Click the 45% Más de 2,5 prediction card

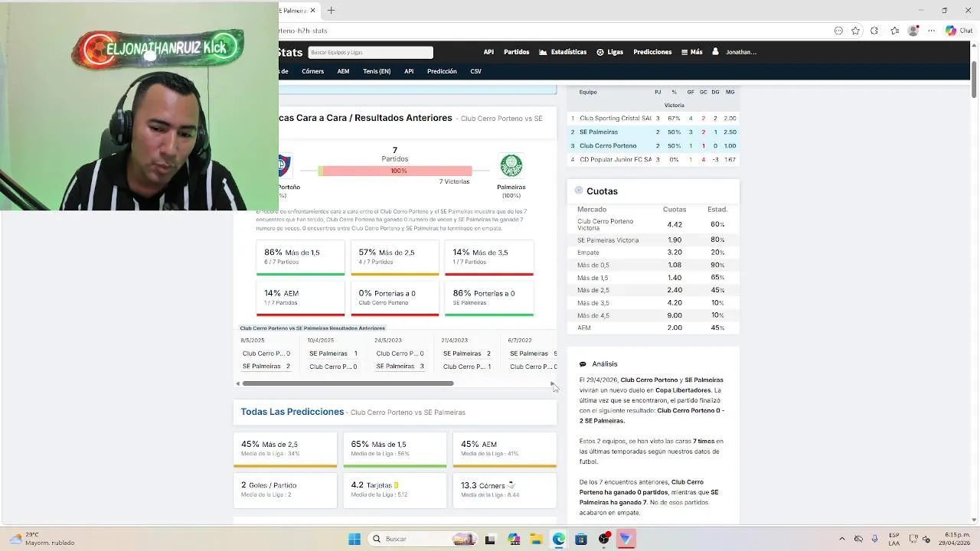[x=285, y=450]
